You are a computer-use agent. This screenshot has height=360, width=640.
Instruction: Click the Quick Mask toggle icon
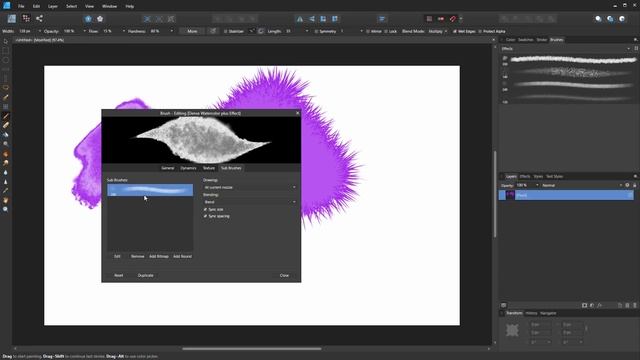(x=429, y=19)
